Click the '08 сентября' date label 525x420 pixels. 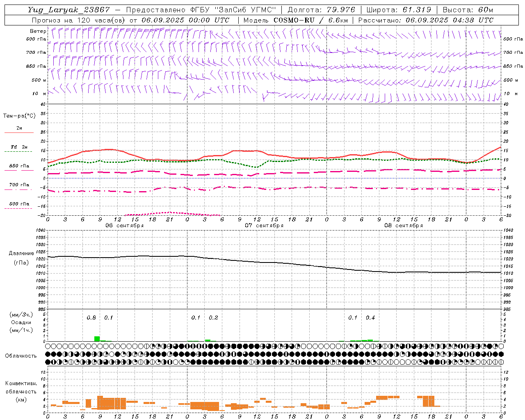click(404, 226)
